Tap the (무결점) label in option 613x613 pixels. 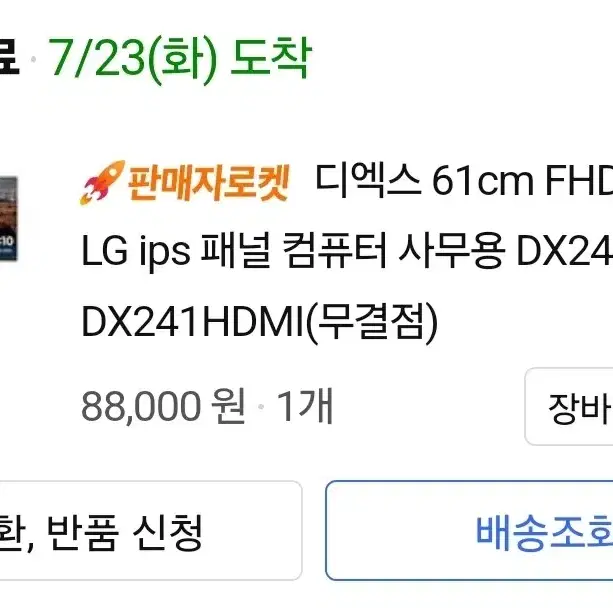point(371,323)
